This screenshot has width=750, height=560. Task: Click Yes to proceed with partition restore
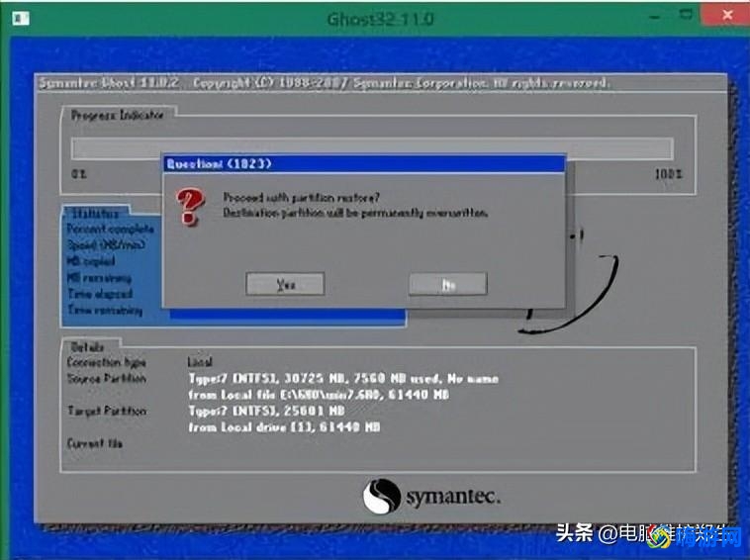click(285, 284)
